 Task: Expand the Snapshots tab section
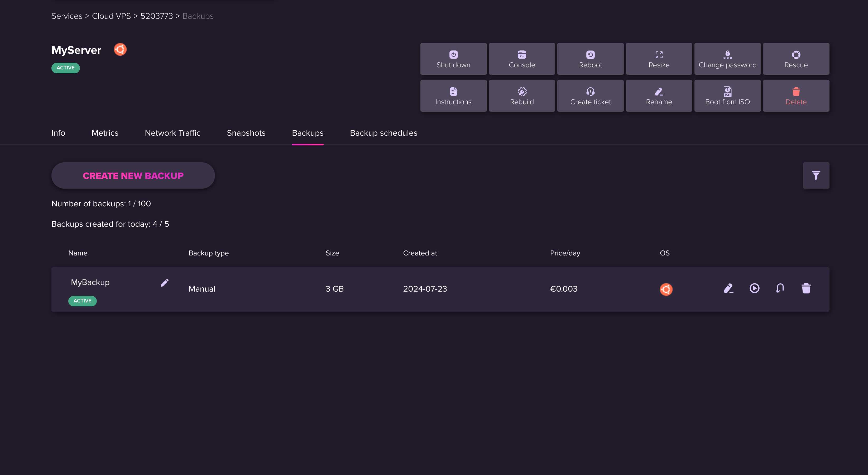(246, 133)
